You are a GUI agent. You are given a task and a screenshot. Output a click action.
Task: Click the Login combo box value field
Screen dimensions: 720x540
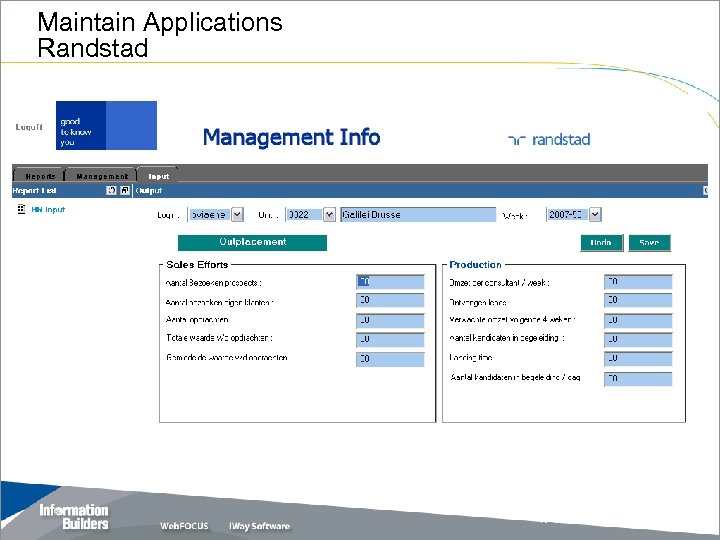(x=210, y=214)
